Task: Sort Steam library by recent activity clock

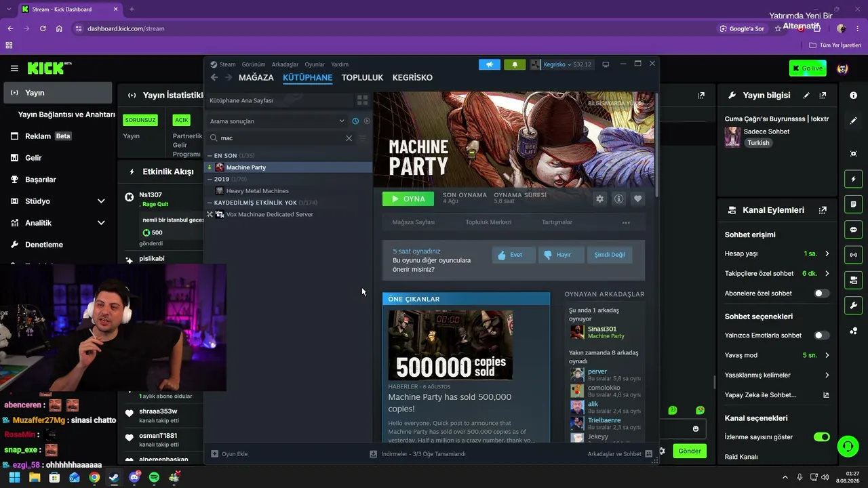Action: click(355, 121)
